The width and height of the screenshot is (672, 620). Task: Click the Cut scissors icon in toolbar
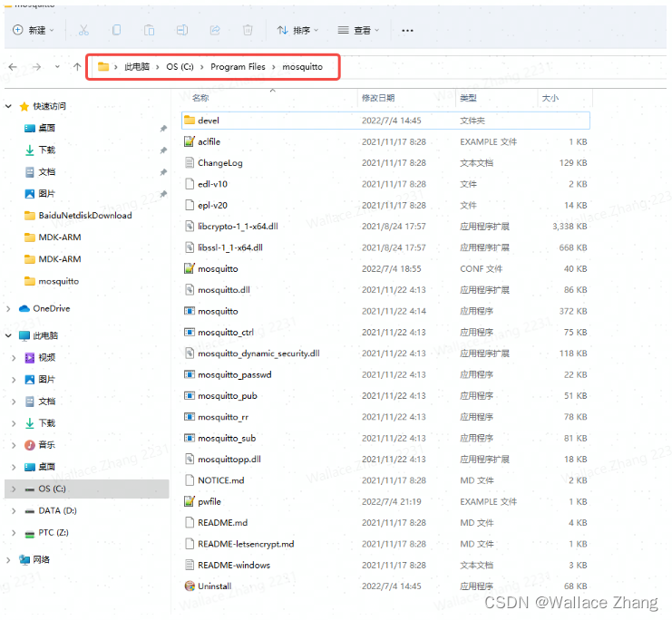(83, 30)
